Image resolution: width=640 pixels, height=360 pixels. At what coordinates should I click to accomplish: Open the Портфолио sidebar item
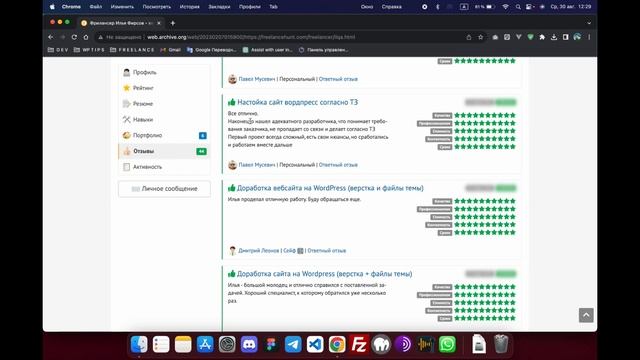point(164,135)
